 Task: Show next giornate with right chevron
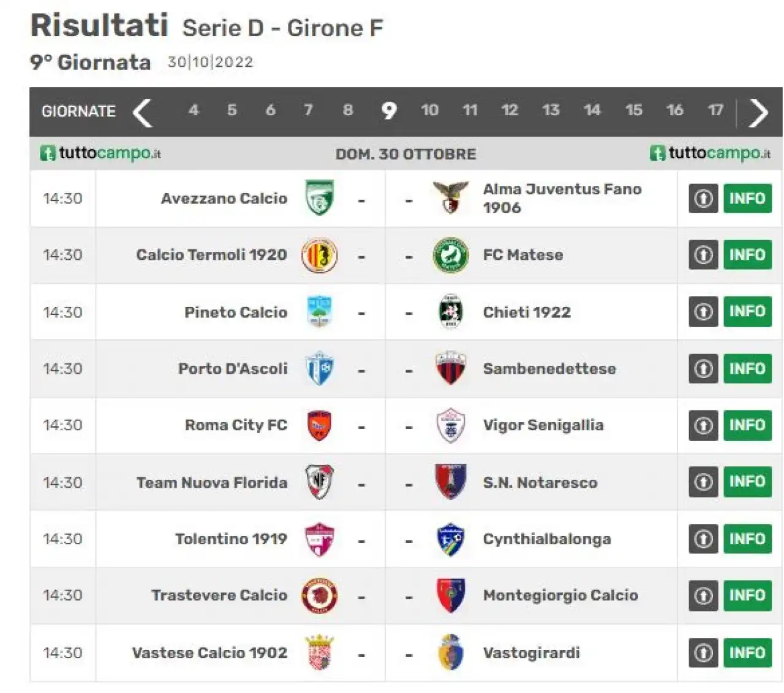point(759,112)
